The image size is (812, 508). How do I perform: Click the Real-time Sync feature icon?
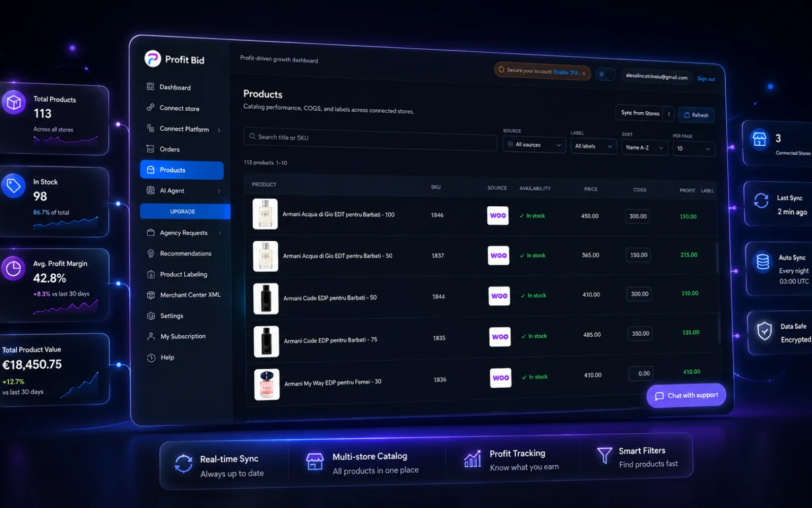[184, 463]
